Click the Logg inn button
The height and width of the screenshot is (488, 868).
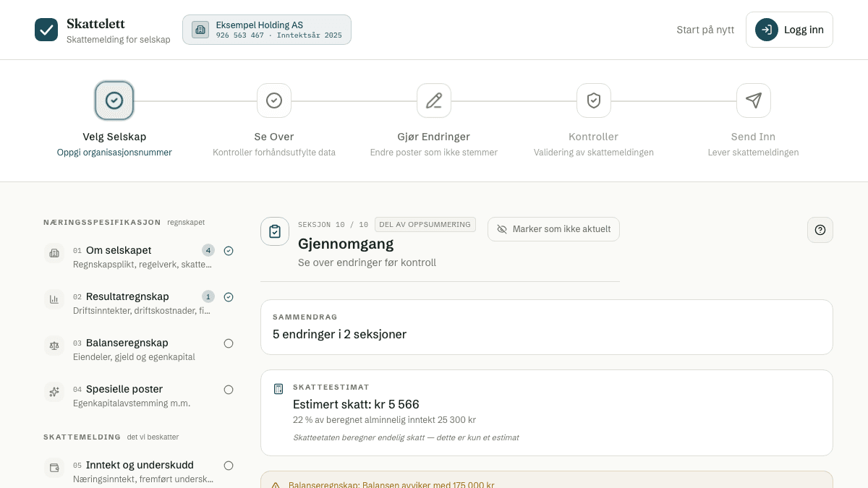pyautogui.click(x=789, y=30)
